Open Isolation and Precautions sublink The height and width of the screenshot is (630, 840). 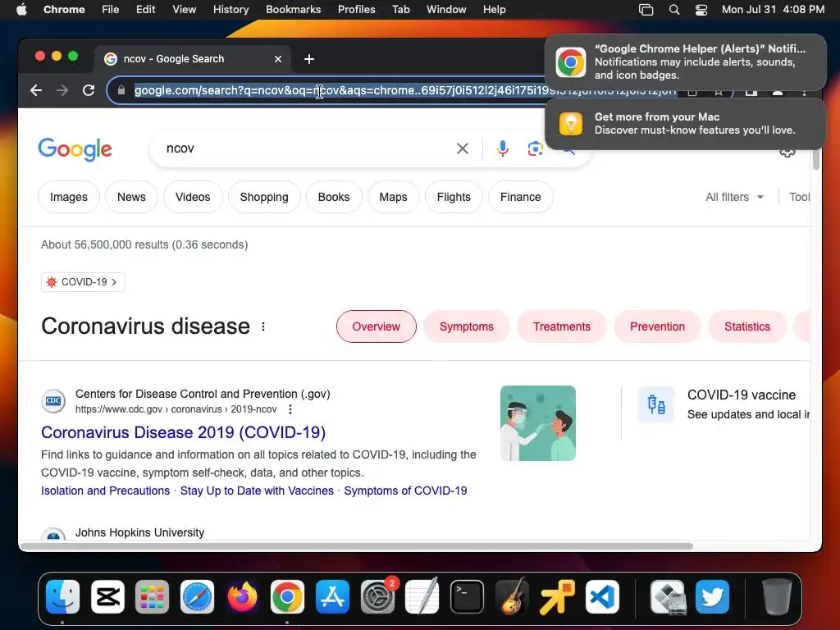(x=106, y=491)
